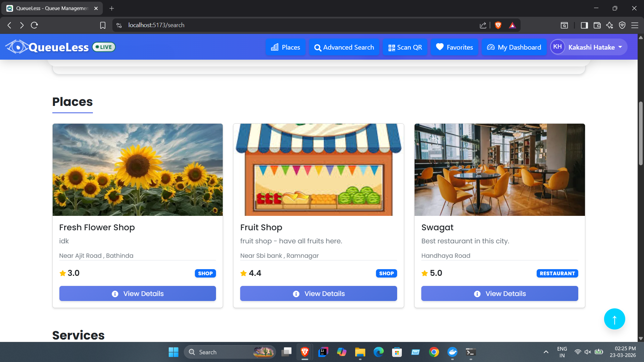View Details for Swagat restaurant

pos(500,294)
